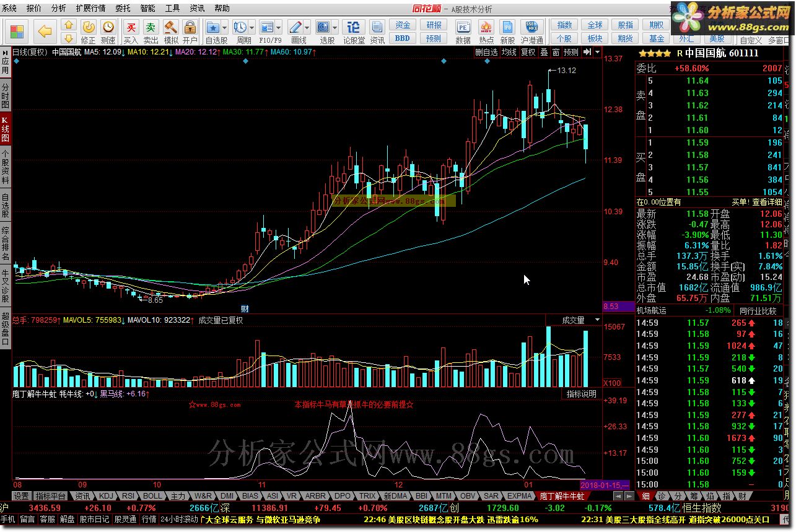Screen dimensions: 796x532
Task: Click the down arrow toolbar icon
Action: pyautogui.click(x=69, y=38)
